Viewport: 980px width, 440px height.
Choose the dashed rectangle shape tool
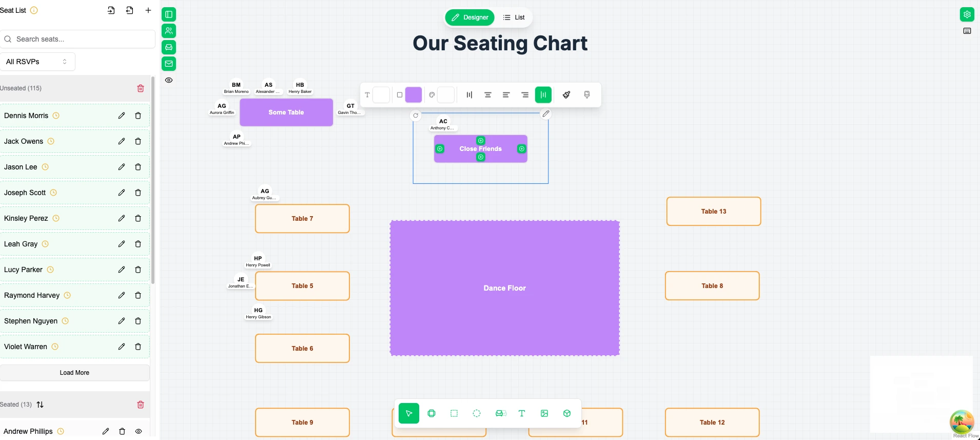[x=454, y=413]
